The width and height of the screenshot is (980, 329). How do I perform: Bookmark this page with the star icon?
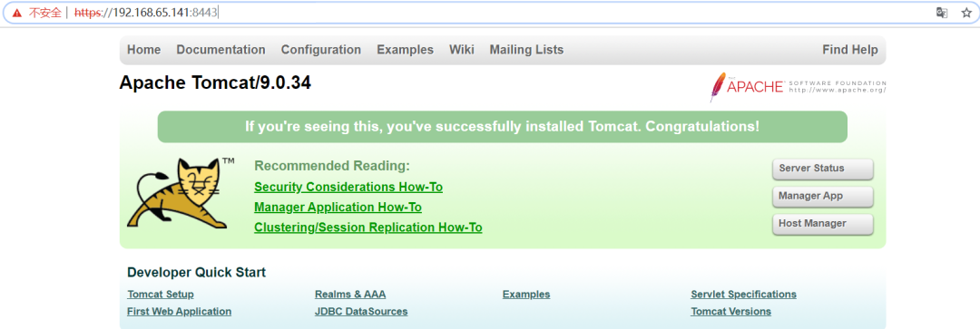pos(966,13)
